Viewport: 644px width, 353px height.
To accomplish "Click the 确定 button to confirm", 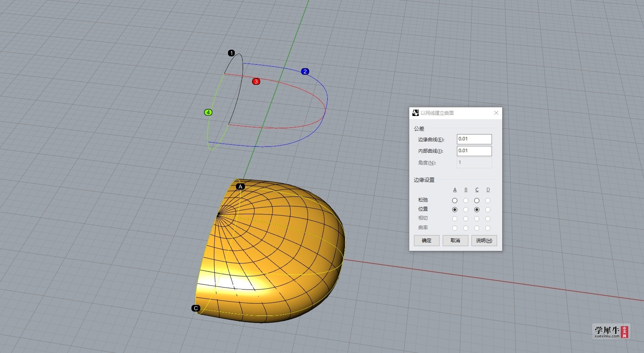I will click(427, 241).
